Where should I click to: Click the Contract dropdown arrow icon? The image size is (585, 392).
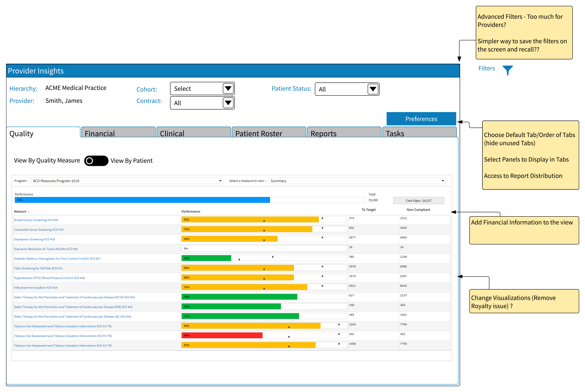[228, 103]
